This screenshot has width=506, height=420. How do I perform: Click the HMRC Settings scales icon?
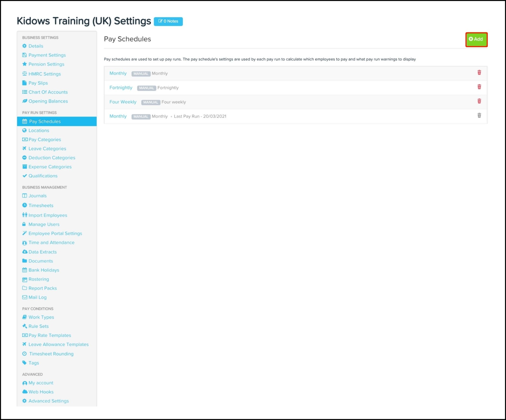tap(24, 74)
